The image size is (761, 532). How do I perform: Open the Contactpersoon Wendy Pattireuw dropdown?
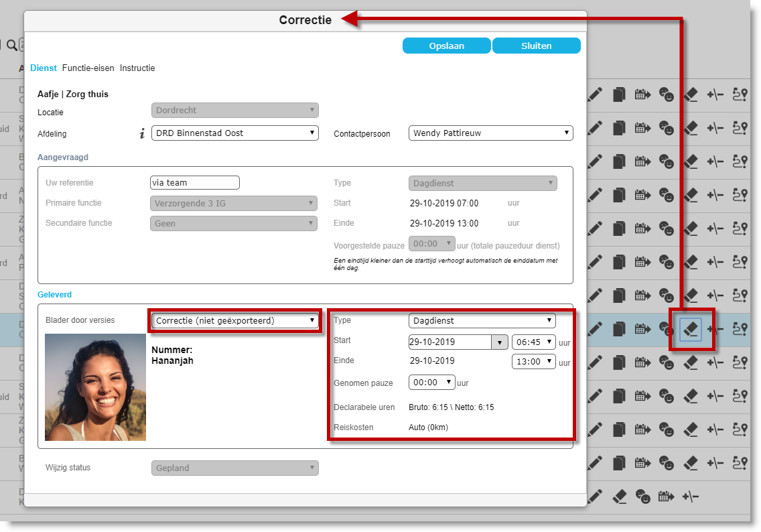tap(490, 133)
